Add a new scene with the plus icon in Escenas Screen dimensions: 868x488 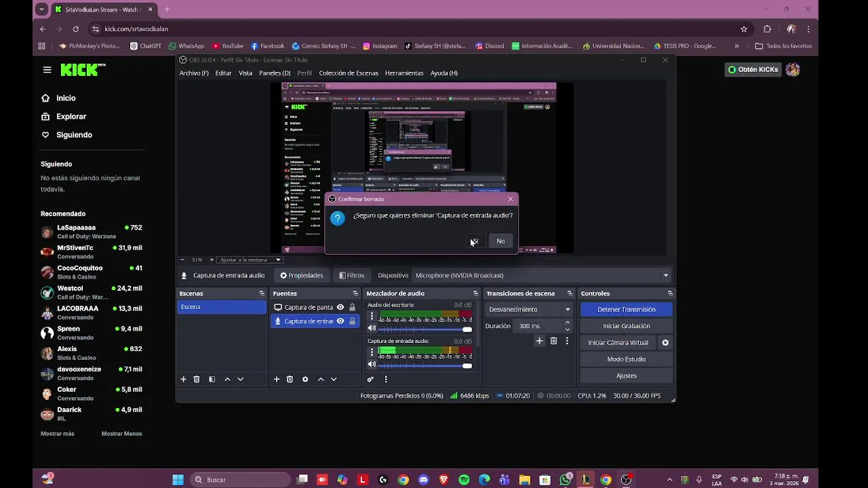click(x=183, y=380)
